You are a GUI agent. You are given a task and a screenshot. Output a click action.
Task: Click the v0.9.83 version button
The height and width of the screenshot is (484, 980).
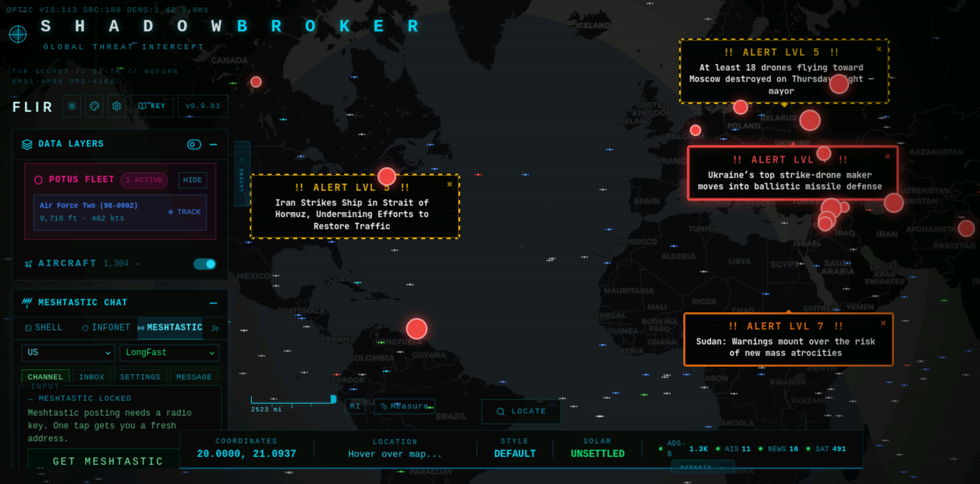203,106
